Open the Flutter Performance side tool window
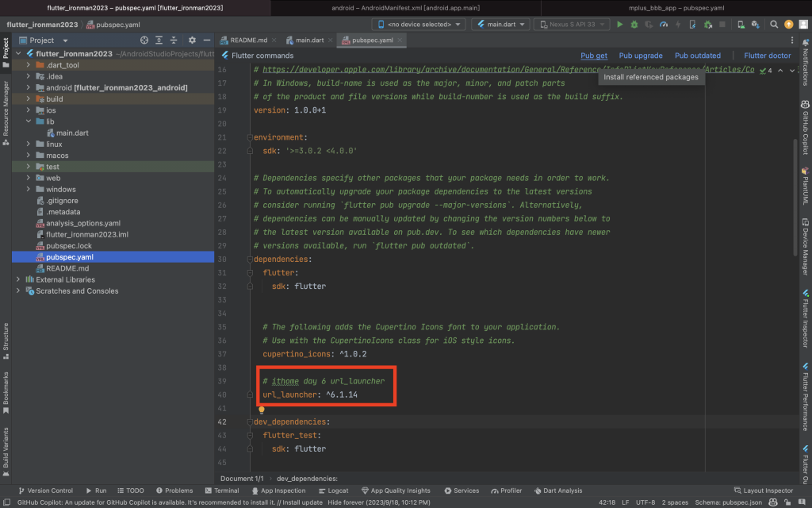The height and width of the screenshot is (508, 812). click(806, 397)
